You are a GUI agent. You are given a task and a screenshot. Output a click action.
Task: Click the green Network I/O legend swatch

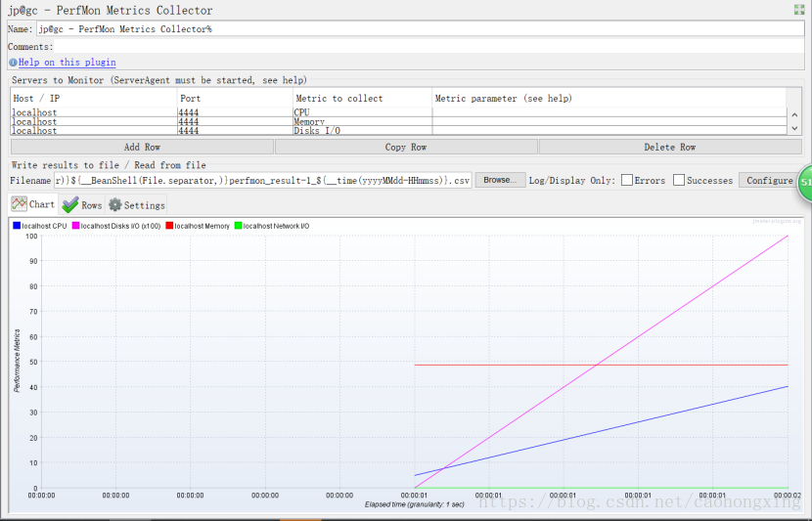click(x=238, y=226)
